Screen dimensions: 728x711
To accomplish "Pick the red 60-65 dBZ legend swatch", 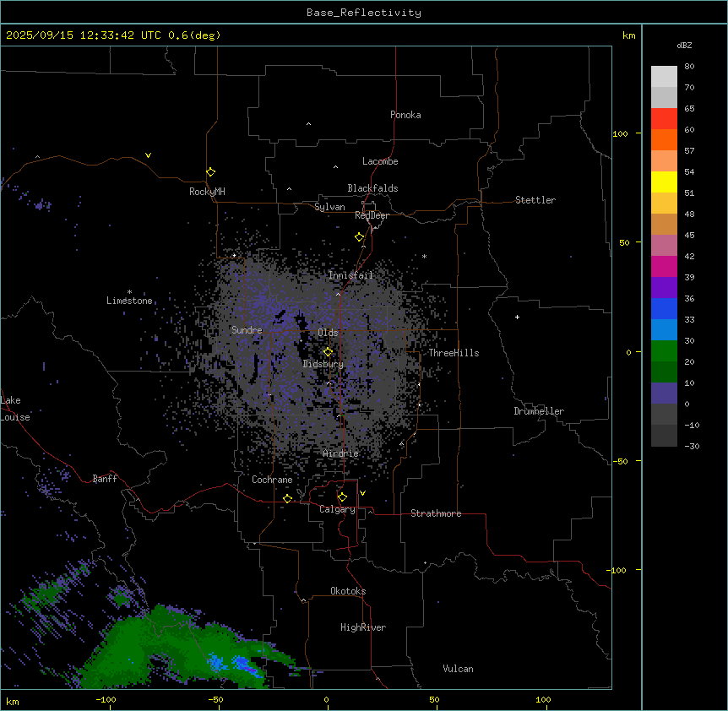I will click(664, 119).
